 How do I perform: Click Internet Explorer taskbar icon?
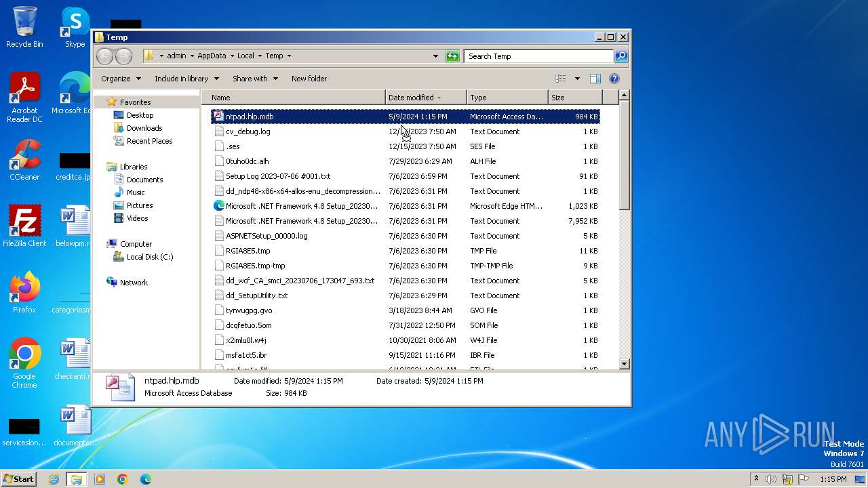54,479
